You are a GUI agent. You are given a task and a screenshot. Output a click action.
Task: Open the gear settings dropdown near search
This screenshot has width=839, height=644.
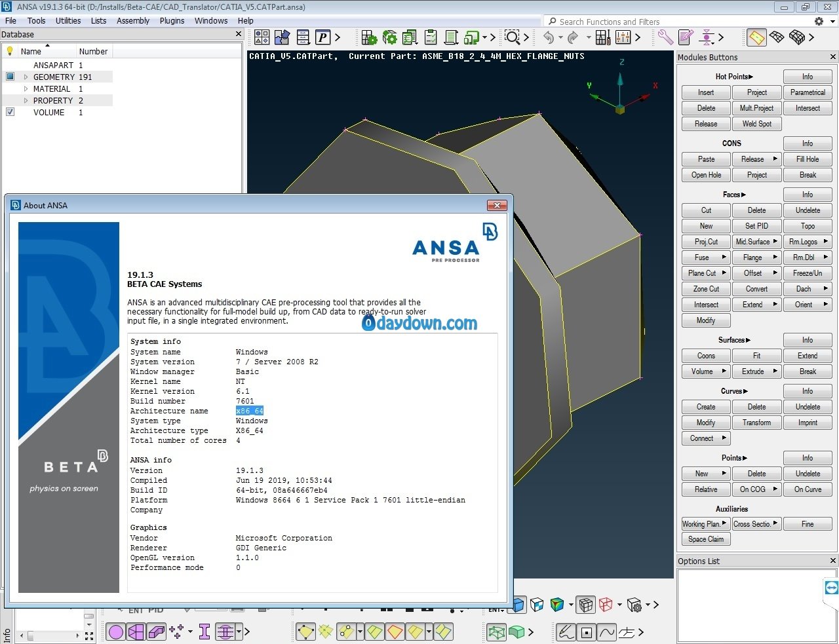pos(832,22)
